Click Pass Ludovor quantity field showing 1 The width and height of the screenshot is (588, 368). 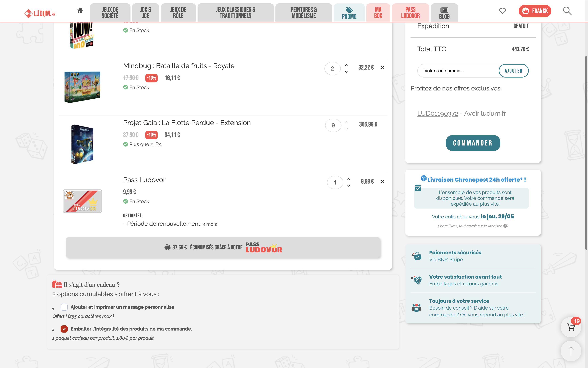coord(335,182)
